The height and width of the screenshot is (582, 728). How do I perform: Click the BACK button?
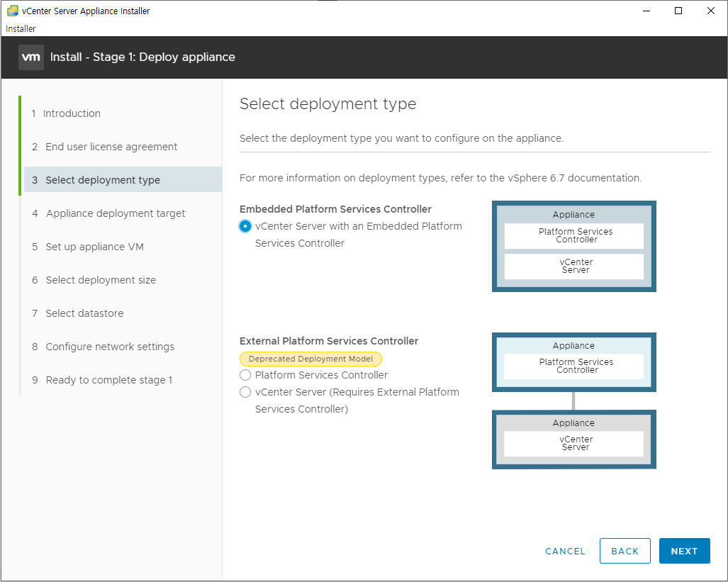pos(625,551)
